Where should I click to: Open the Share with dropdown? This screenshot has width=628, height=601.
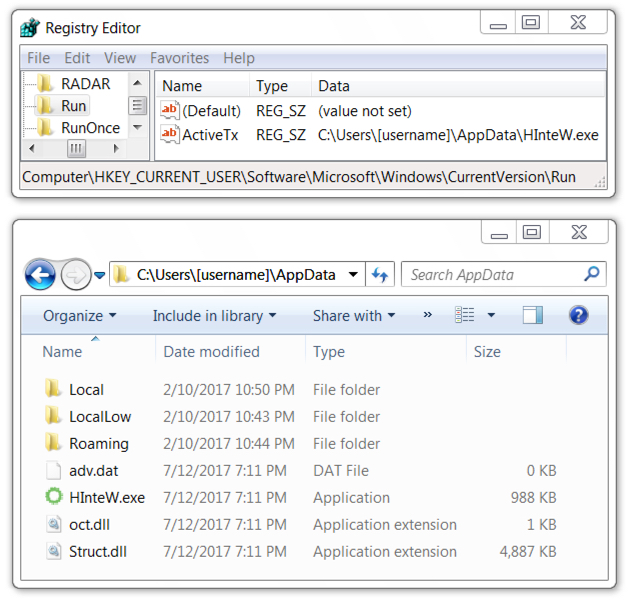(354, 316)
